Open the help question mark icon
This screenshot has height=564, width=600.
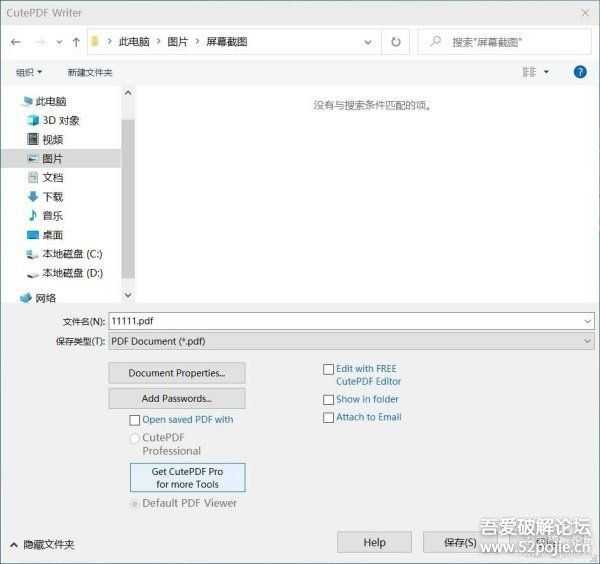point(580,72)
